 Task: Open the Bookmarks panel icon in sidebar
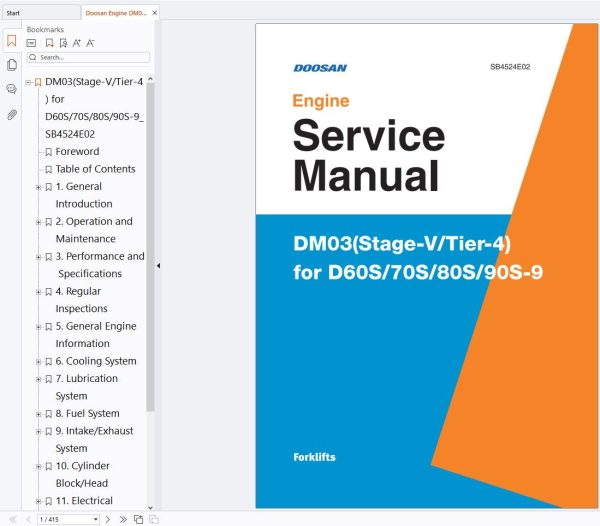coord(11,41)
